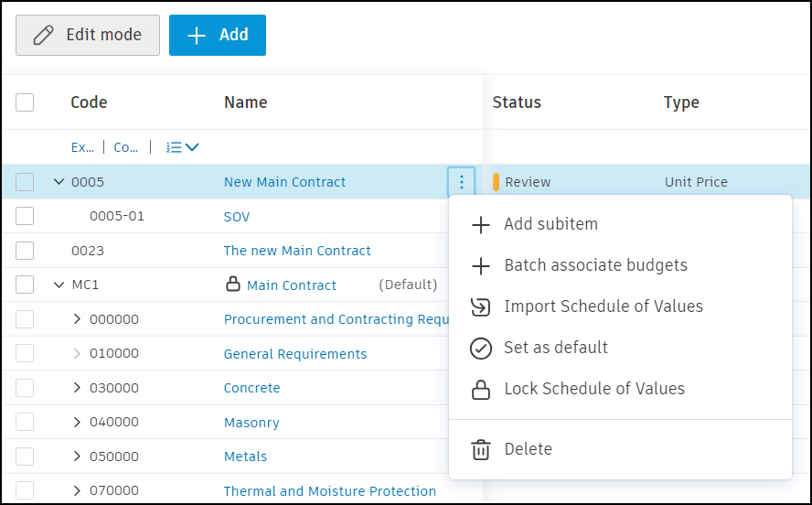This screenshot has width=812, height=505.
Task: Click the checkmark circle Set as default icon
Action: [x=480, y=348]
